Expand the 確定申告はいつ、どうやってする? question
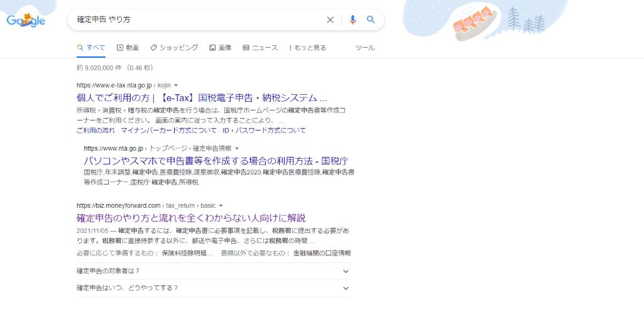Screen dimensions: 644x310 [x=214, y=288]
